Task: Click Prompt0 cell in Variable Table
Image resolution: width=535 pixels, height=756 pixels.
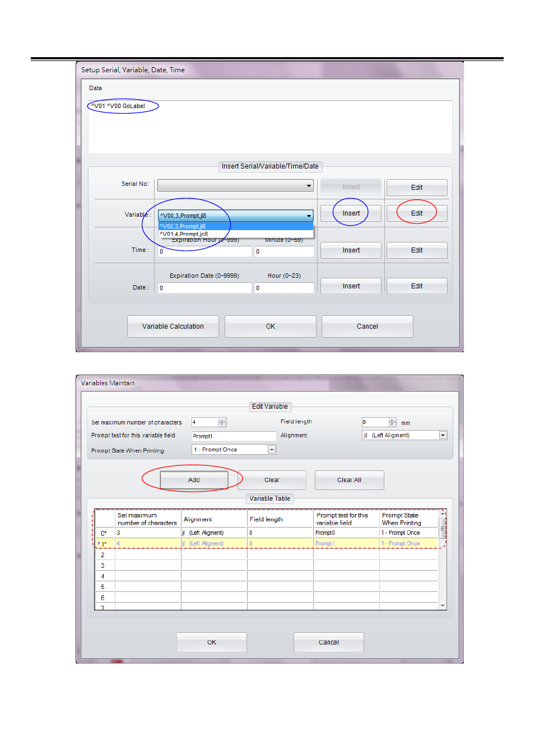Action: 346,533
